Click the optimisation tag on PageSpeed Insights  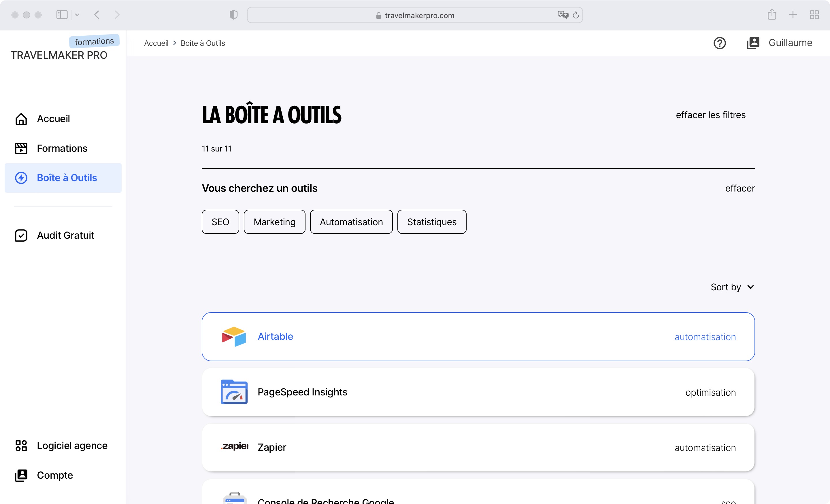(x=710, y=393)
